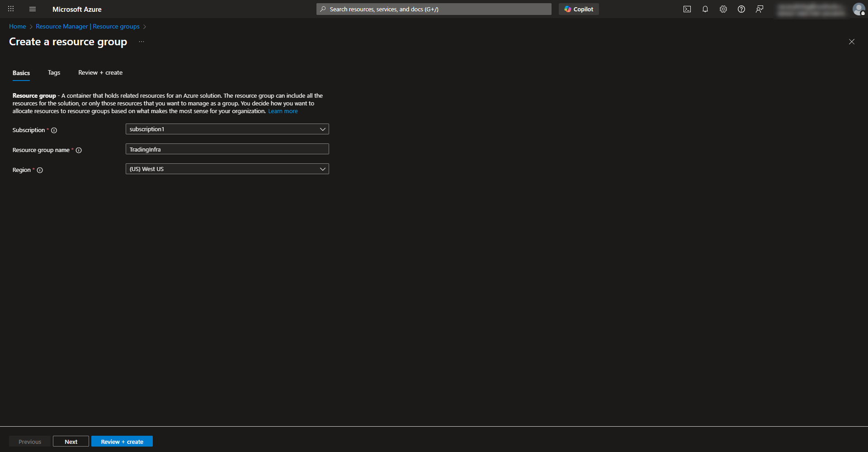Open the ellipsis menu beside page title
The height and width of the screenshot is (452, 868).
point(142,42)
